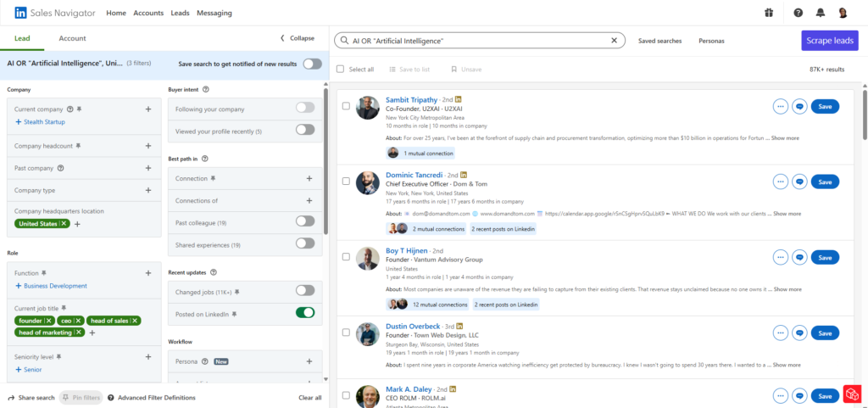Expand the Current company filter
This screenshot has height=408, width=868.
147,109
